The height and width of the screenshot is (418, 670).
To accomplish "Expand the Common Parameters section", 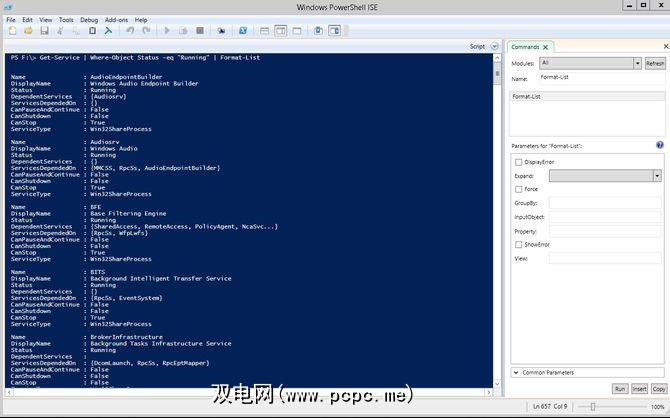I will point(588,372).
